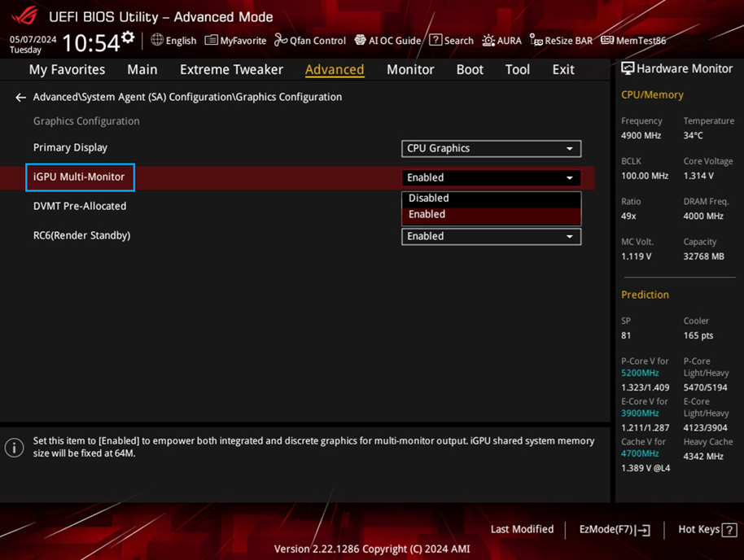Screen dimensions: 744x560
Task: Click the ROG logo
Action: click(x=24, y=15)
